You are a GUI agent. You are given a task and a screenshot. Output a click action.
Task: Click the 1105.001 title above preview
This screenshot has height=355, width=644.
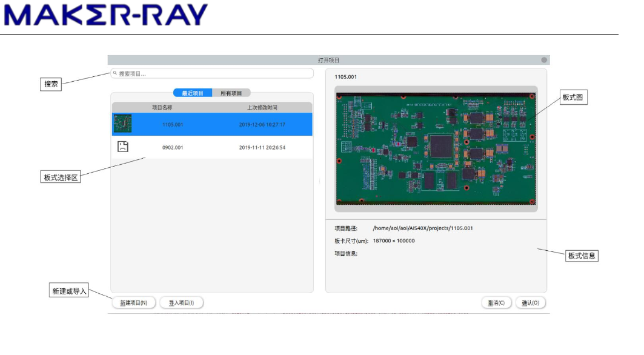345,77
